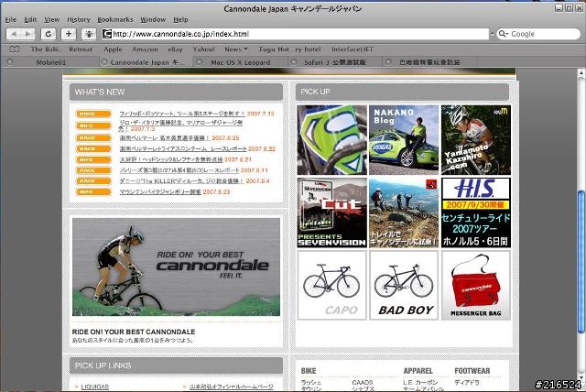Open the trail riders mountain thumbnail

tap(404, 212)
